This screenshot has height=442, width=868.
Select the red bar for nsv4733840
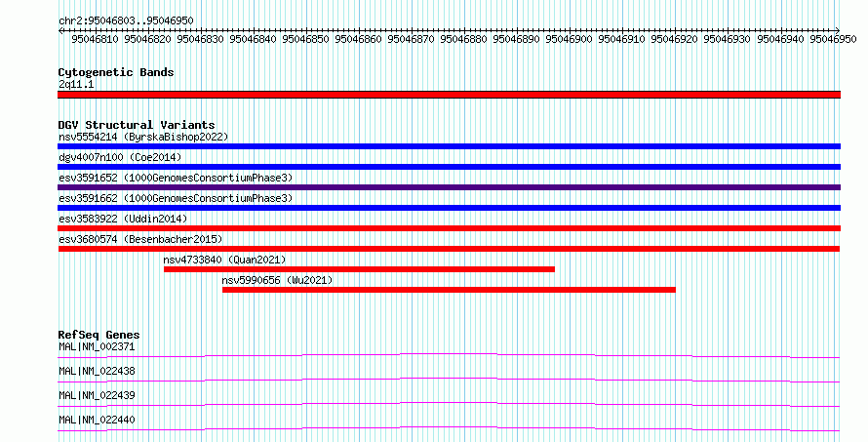[x=359, y=269]
